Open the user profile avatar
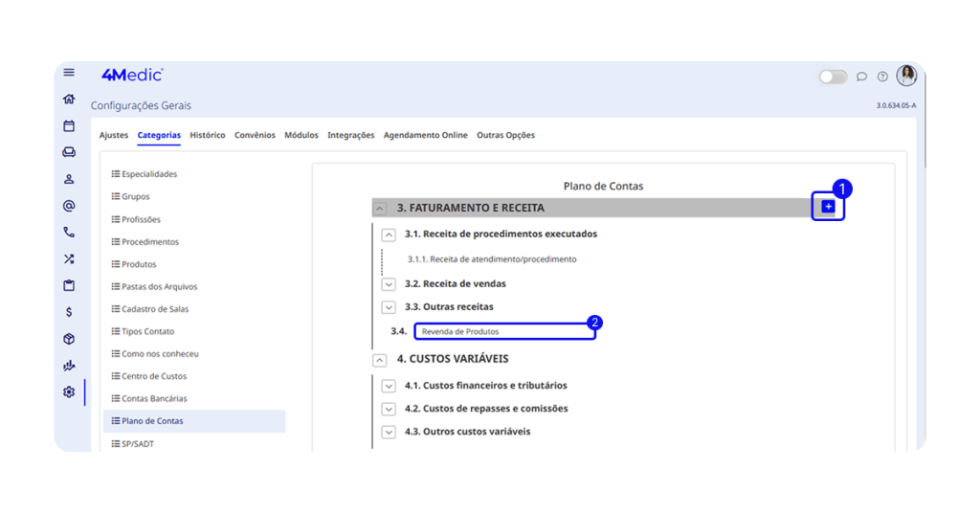The width and height of the screenshot is (980, 514). [906, 76]
